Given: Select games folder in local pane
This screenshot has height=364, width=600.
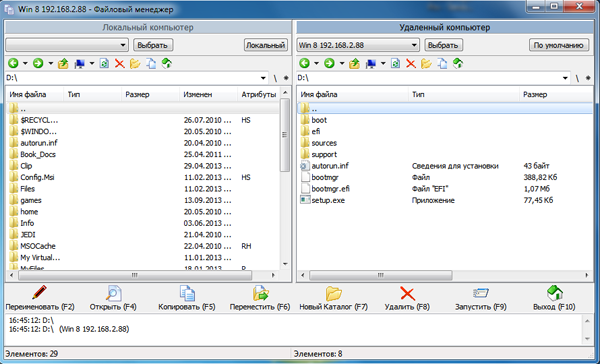Looking at the screenshot, I should [31, 200].
